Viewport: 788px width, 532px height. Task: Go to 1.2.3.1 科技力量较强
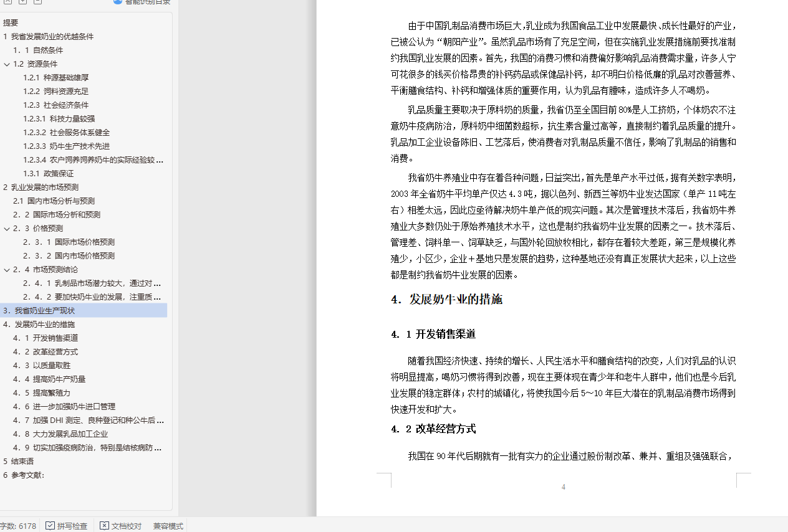(x=59, y=119)
